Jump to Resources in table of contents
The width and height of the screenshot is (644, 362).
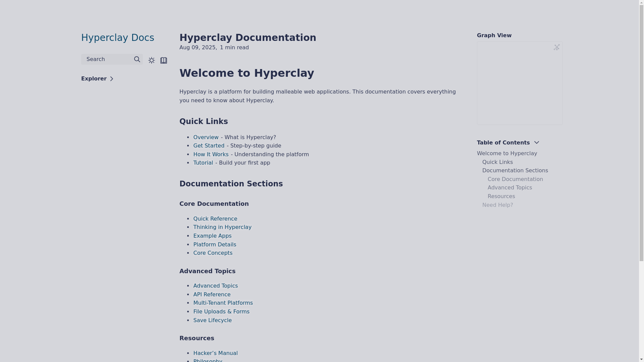coord(501,196)
